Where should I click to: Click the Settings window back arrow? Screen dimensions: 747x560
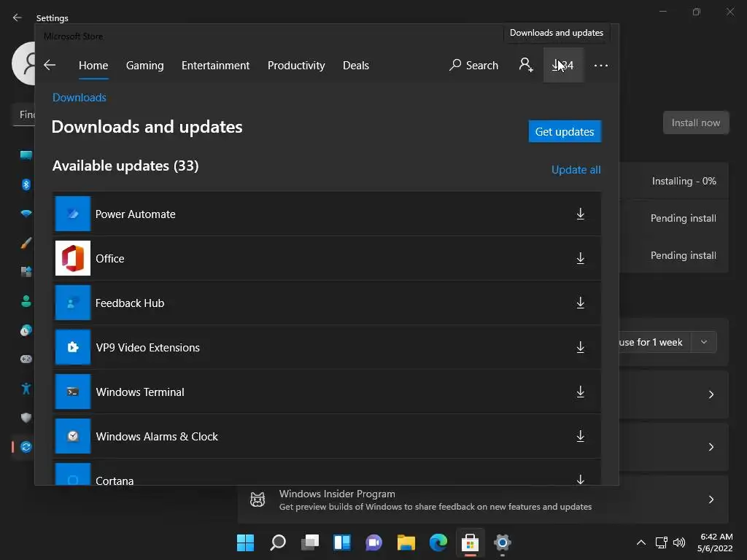pos(18,17)
